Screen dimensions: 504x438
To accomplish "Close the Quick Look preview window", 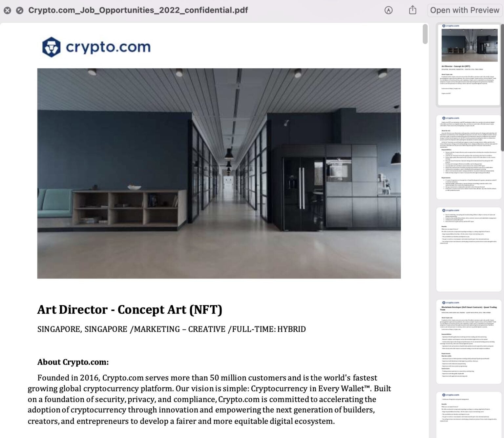I will pos(7,10).
